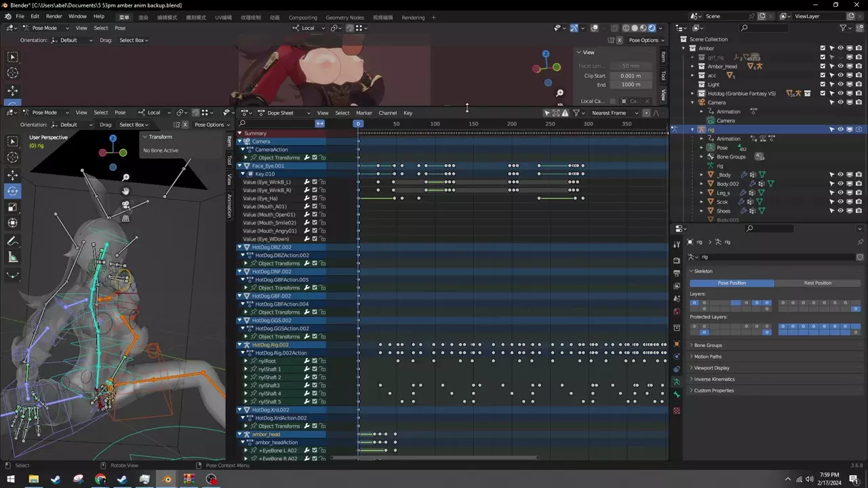The width and height of the screenshot is (868, 488).
Task: Hide the Ambor_Head collection in viewport
Action: [840, 66]
